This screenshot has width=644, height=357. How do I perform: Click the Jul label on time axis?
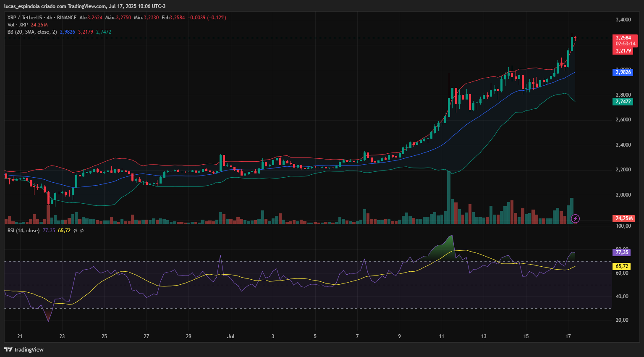230,336
